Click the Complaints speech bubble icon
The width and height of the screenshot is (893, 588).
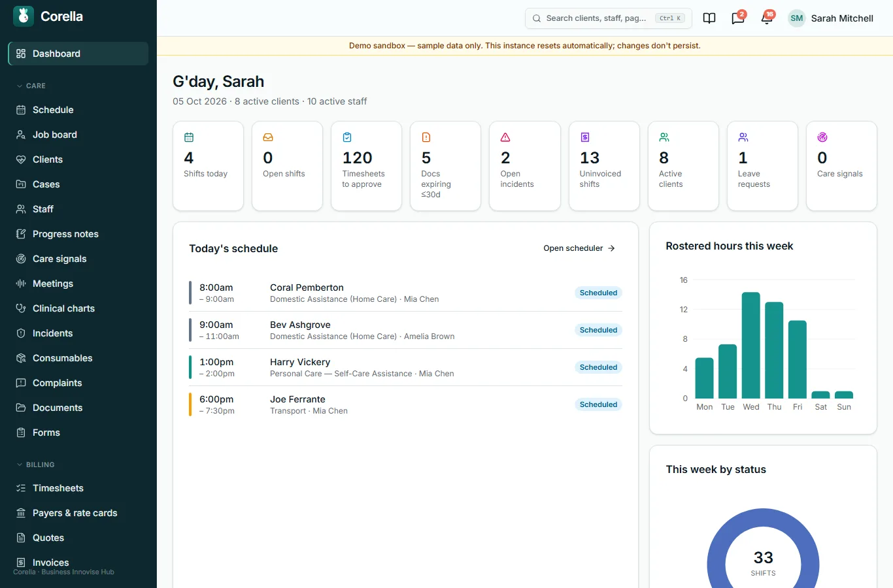coord(21,383)
